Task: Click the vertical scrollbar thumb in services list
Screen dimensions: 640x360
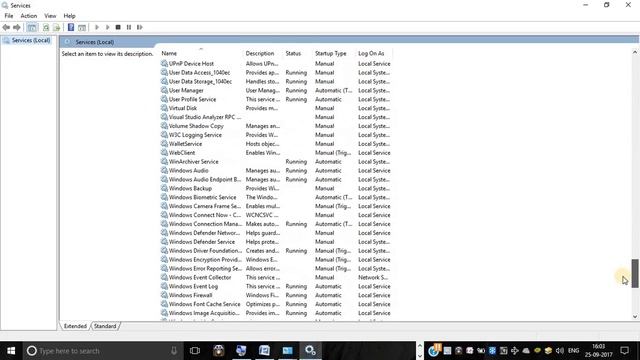Action: point(635,273)
